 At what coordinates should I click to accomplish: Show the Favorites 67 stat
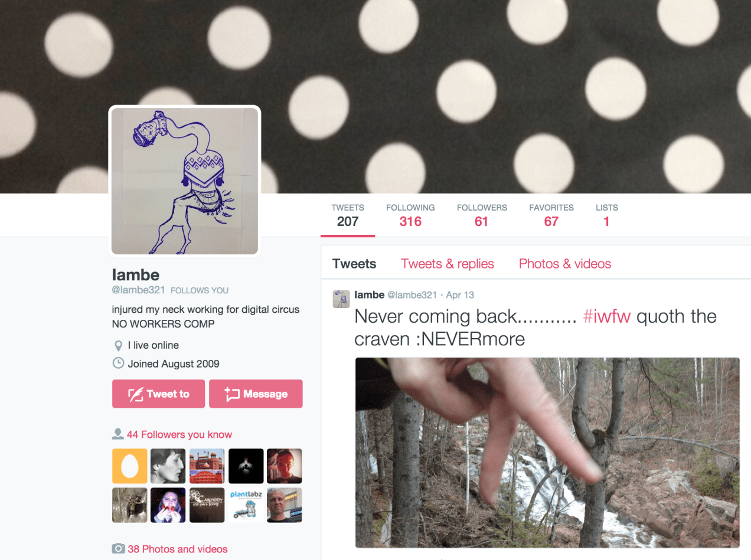tap(551, 216)
